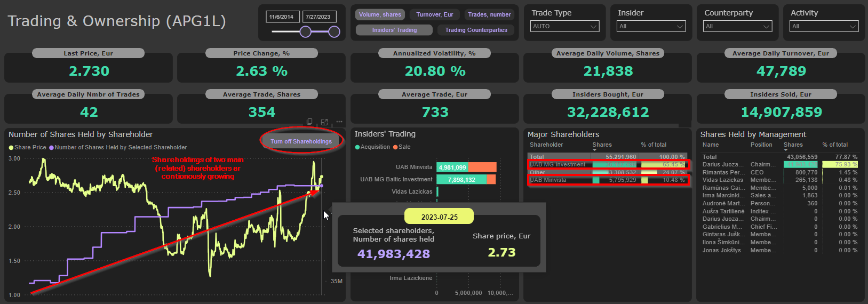
Task: Click the right handle of the date slider
Action: [x=335, y=32]
